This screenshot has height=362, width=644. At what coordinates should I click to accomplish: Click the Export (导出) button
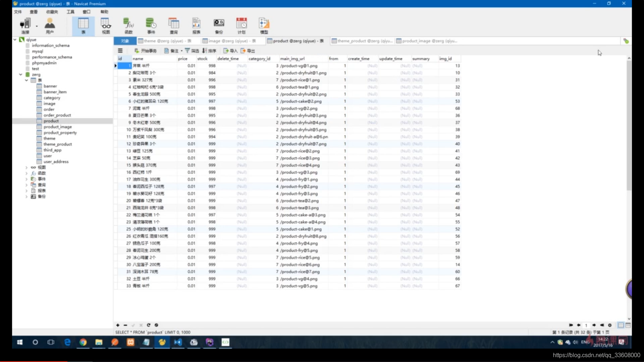coord(248,51)
